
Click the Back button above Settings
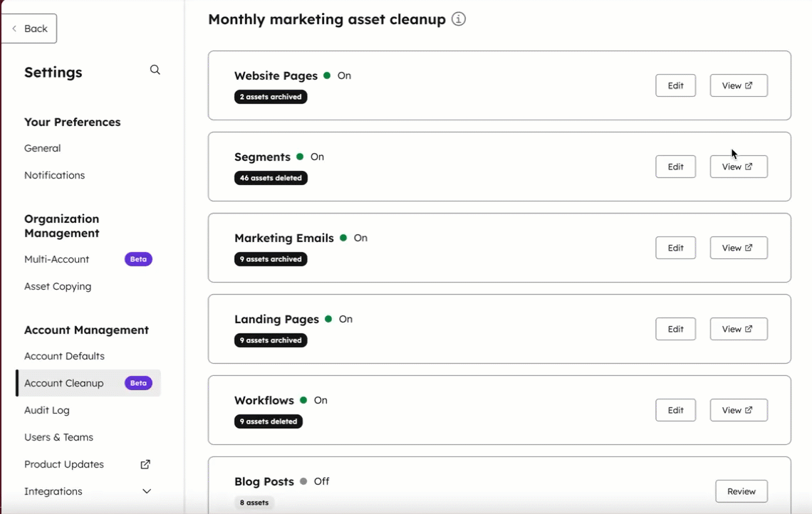(x=28, y=28)
